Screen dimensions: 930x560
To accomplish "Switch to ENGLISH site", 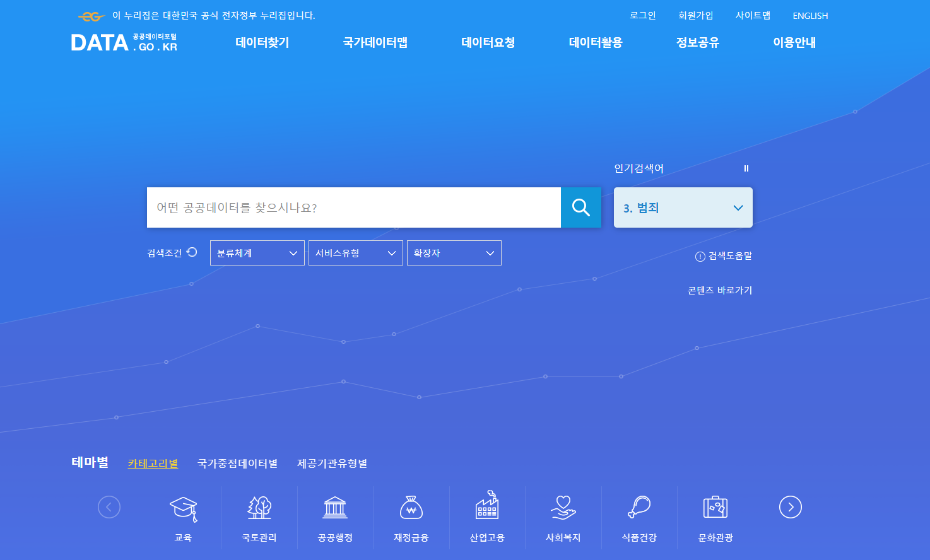I will (x=810, y=16).
